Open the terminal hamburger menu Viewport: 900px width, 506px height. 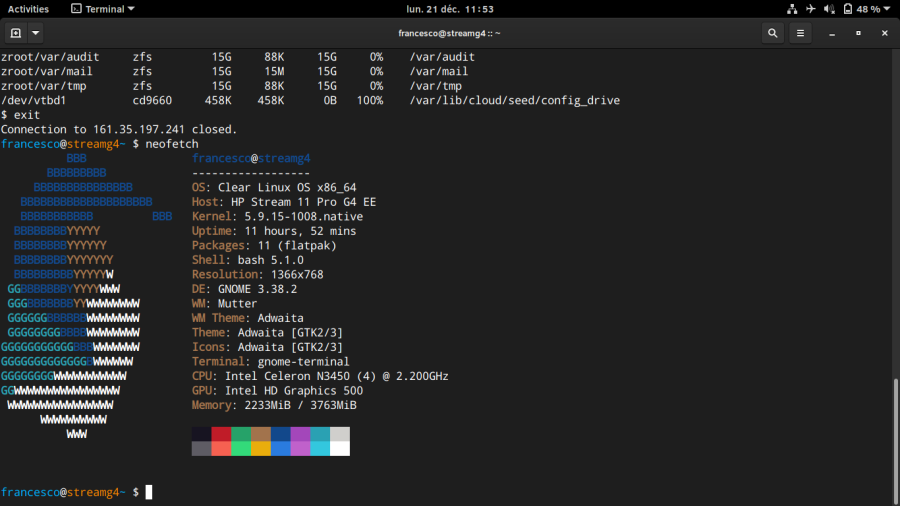800,33
